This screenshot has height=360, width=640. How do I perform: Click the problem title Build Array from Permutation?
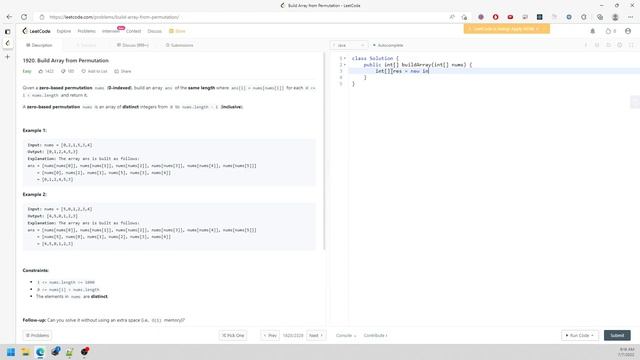[x=66, y=60]
